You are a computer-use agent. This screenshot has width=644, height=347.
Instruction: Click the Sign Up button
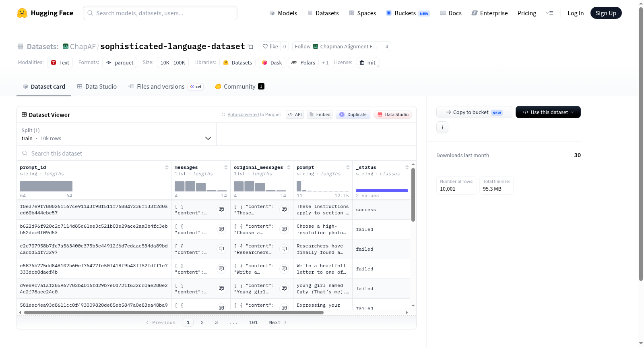(x=606, y=13)
